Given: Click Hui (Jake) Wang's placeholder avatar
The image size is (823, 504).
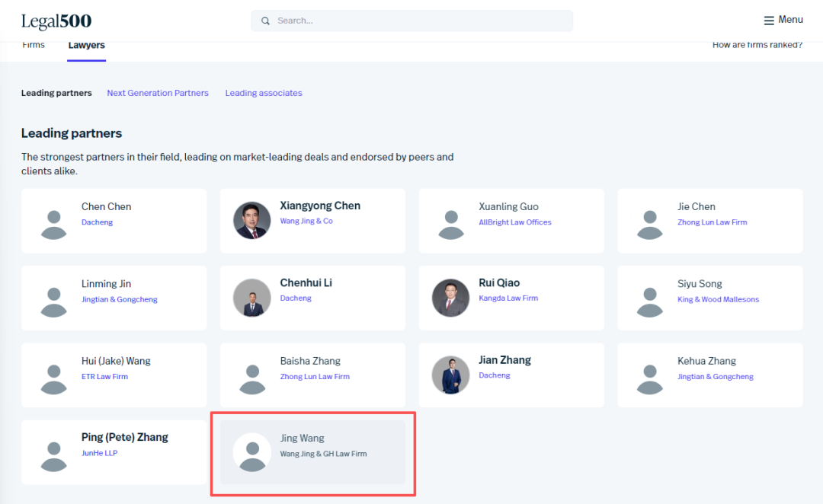Looking at the screenshot, I should (53, 379).
